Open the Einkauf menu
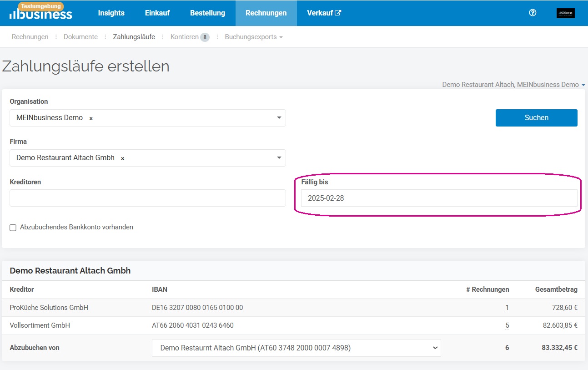588x370 pixels. coord(157,13)
